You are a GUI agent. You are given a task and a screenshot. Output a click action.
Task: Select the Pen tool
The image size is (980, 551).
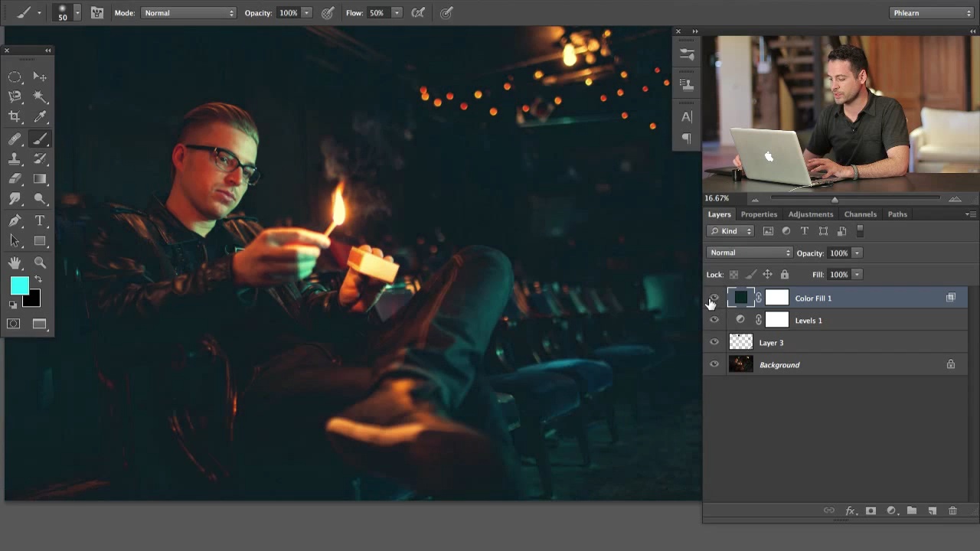point(15,221)
